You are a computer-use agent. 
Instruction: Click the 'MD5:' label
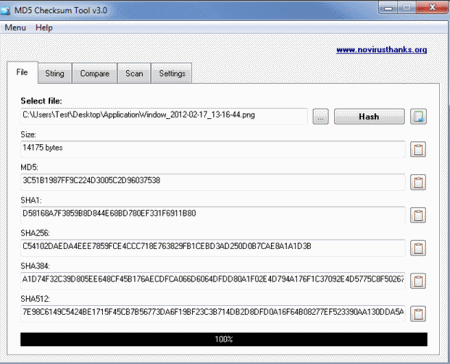pyautogui.click(x=29, y=167)
